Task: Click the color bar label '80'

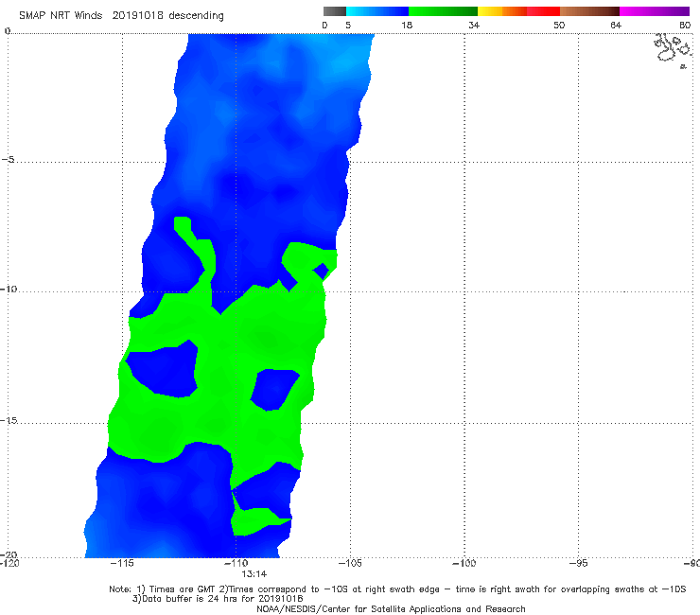Action: [685, 26]
